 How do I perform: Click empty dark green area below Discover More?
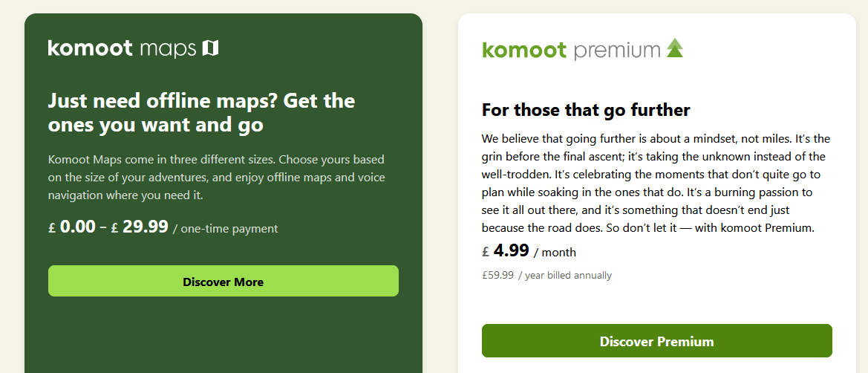pyautogui.click(x=223, y=334)
